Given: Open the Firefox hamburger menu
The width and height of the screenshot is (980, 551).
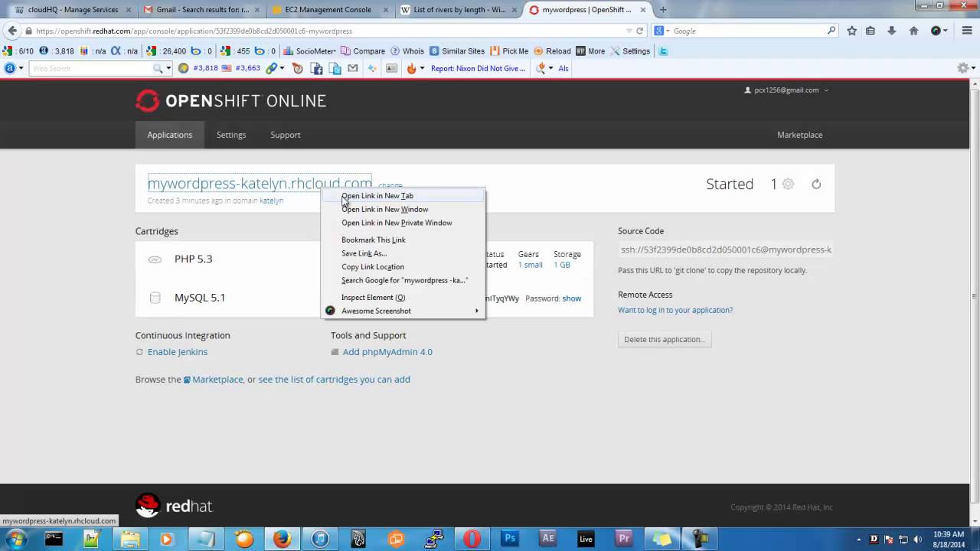Looking at the screenshot, I should click(x=968, y=31).
